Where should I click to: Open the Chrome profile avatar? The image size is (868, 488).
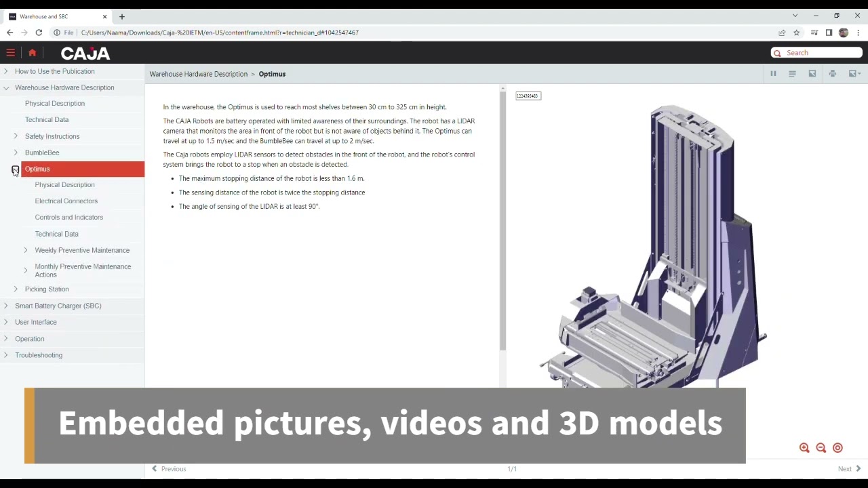coord(844,33)
